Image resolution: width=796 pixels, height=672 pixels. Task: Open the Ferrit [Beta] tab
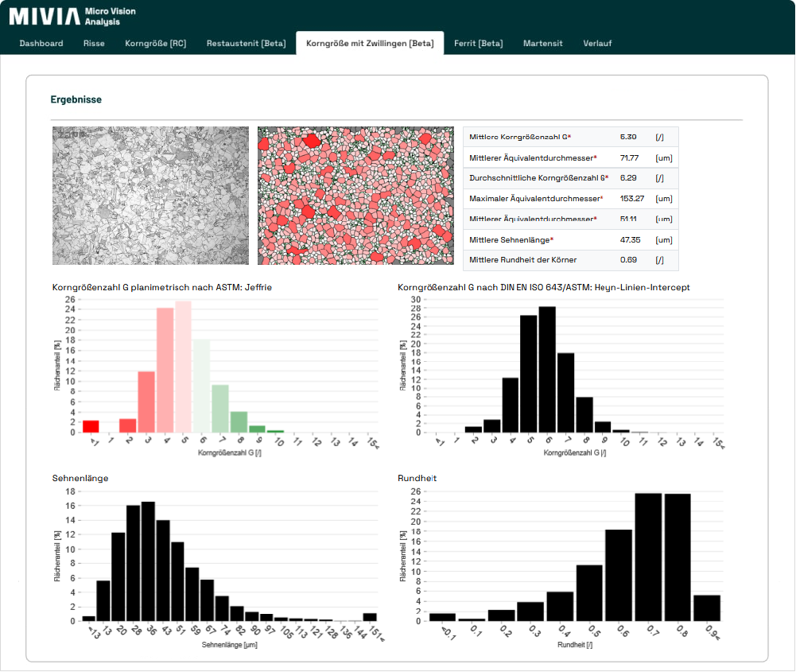coord(479,43)
